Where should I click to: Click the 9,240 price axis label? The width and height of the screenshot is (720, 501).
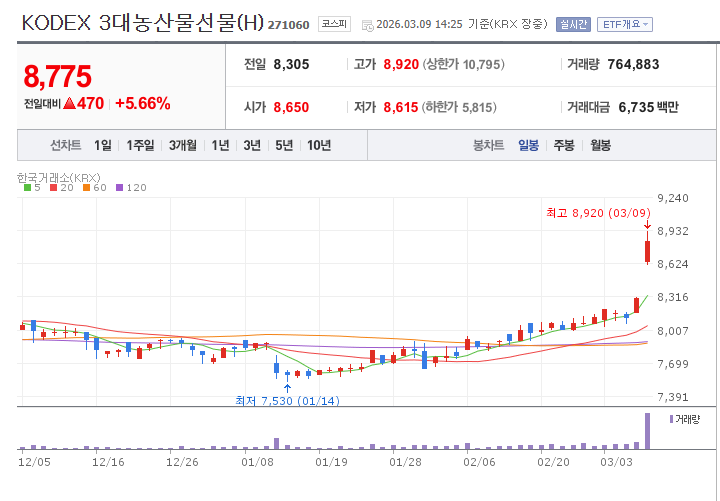pyautogui.click(x=673, y=198)
